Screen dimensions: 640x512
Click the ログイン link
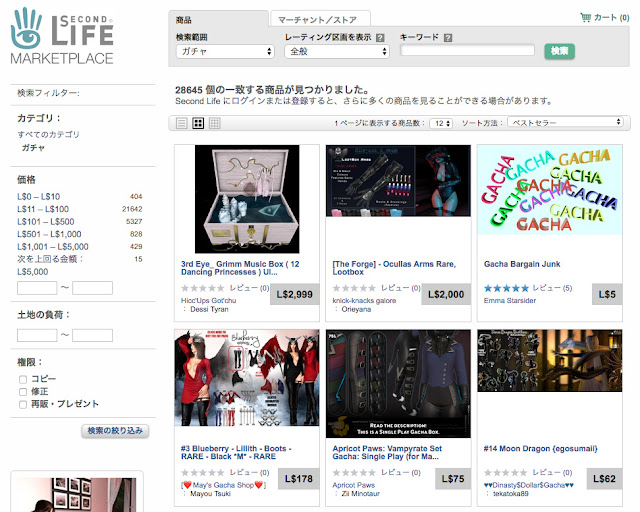pyautogui.click(x=249, y=101)
